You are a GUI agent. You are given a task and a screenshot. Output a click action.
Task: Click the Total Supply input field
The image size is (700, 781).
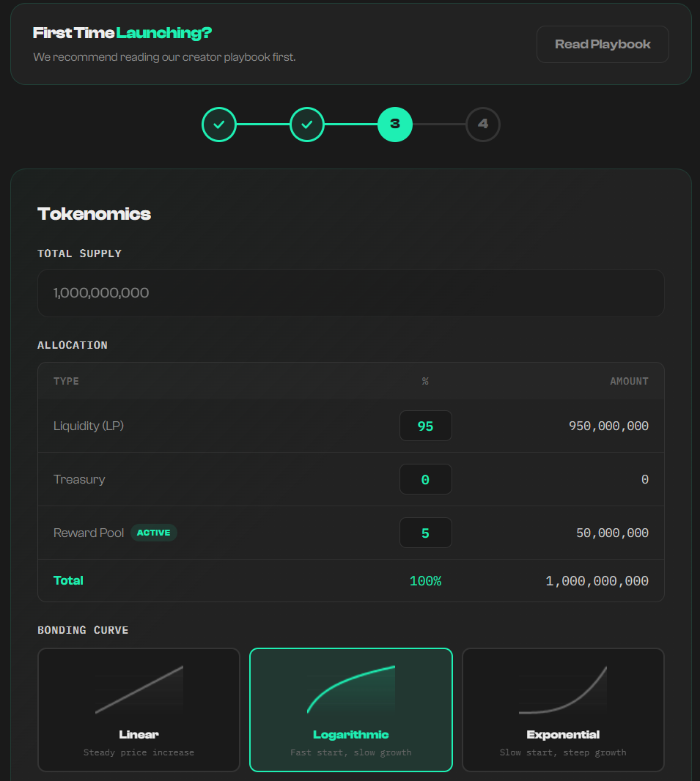(x=351, y=293)
